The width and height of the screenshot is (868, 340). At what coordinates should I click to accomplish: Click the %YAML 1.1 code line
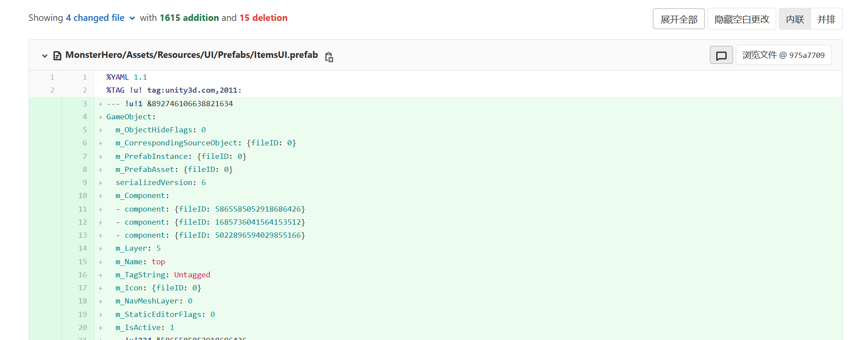(127, 77)
